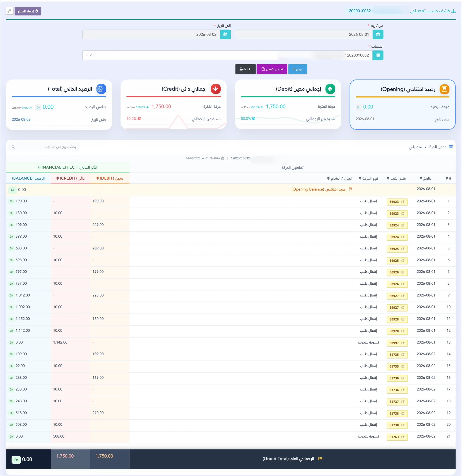Open entry 60925 in row 6

click(397, 261)
